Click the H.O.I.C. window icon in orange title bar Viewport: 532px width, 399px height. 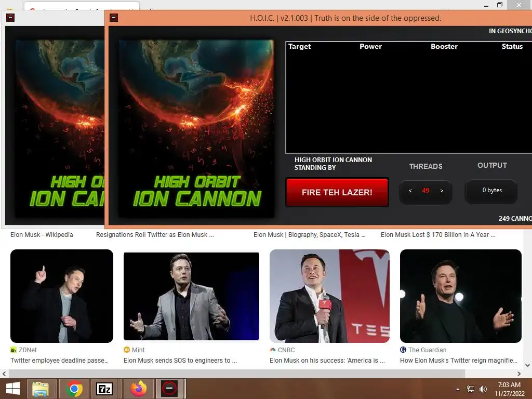(x=114, y=17)
